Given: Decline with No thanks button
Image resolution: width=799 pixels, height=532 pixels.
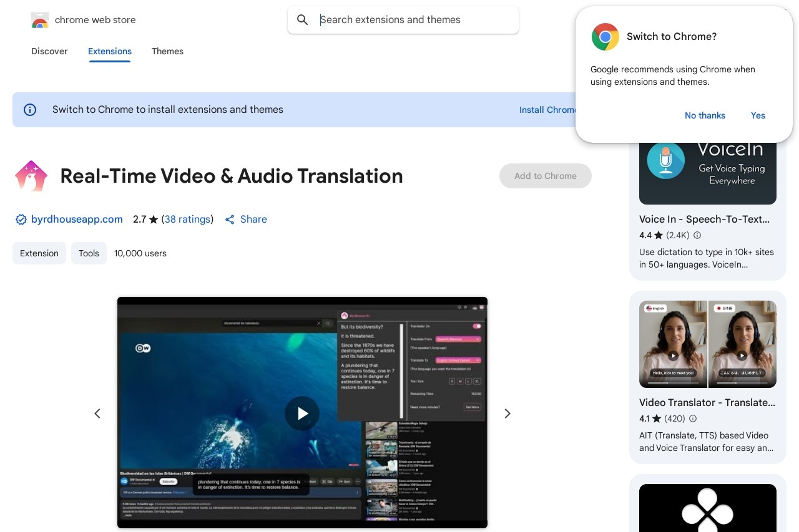Looking at the screenshot, I should [x=705, y=115].
